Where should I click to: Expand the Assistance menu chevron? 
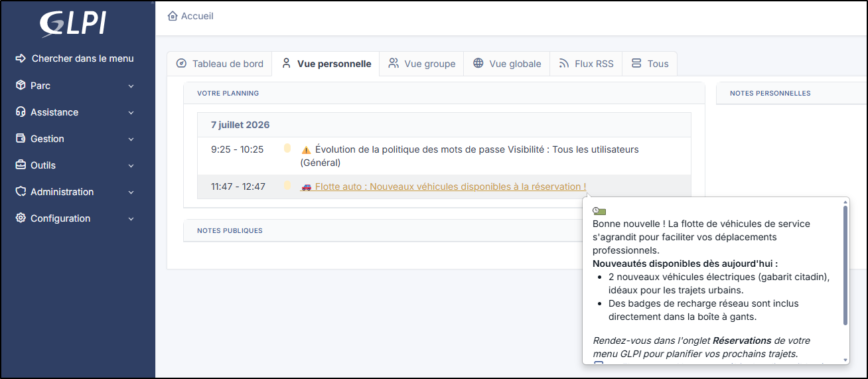pos(131,113)
